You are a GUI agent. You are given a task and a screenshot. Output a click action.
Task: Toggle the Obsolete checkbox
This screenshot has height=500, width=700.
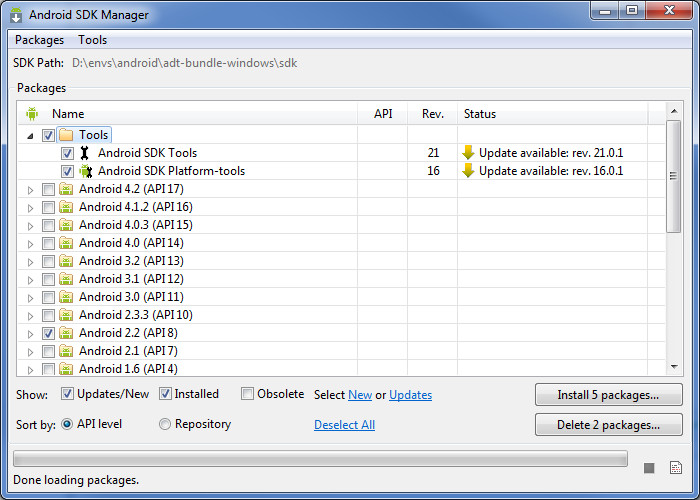click(247, 394)
